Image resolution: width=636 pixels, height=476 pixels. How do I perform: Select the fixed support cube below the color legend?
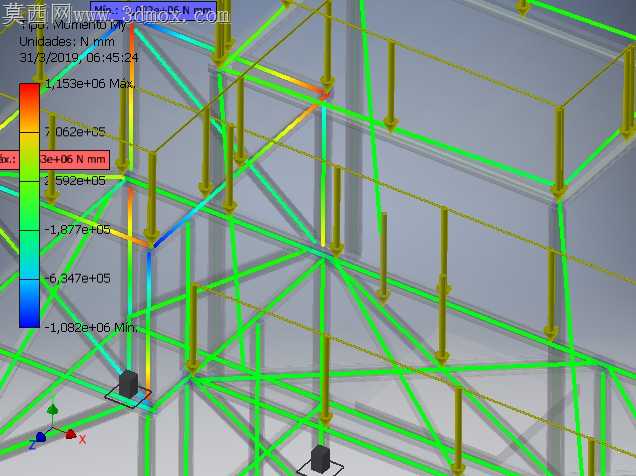click(x=128, y=384)
